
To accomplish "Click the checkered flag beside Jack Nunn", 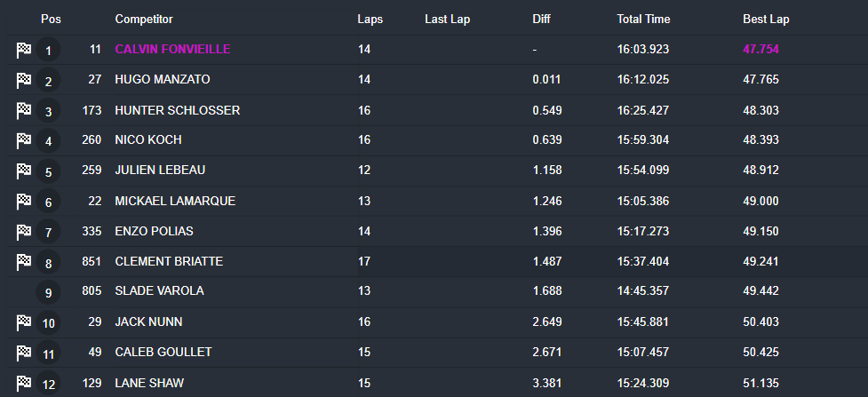I will [24, 322].
